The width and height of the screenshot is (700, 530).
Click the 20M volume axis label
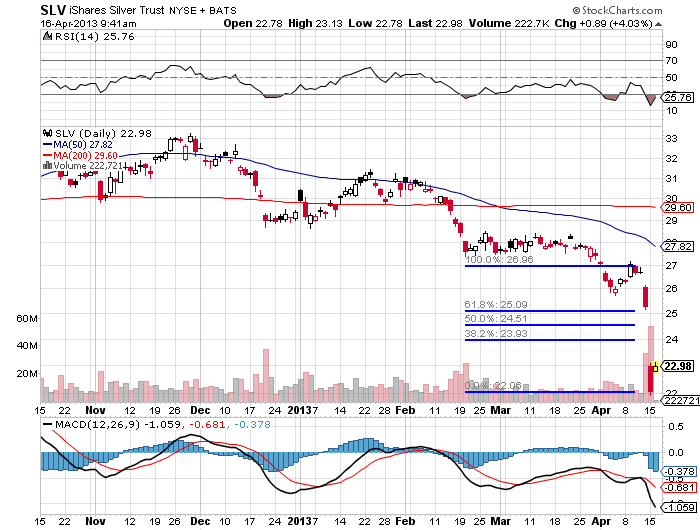(27, 374)
